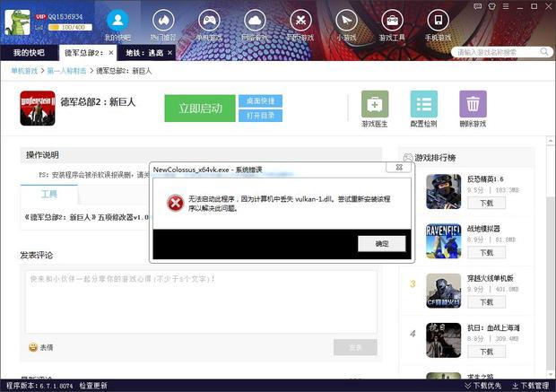Open the 表情 emoji picker
The image size is (556, 392).
point(40,347)
